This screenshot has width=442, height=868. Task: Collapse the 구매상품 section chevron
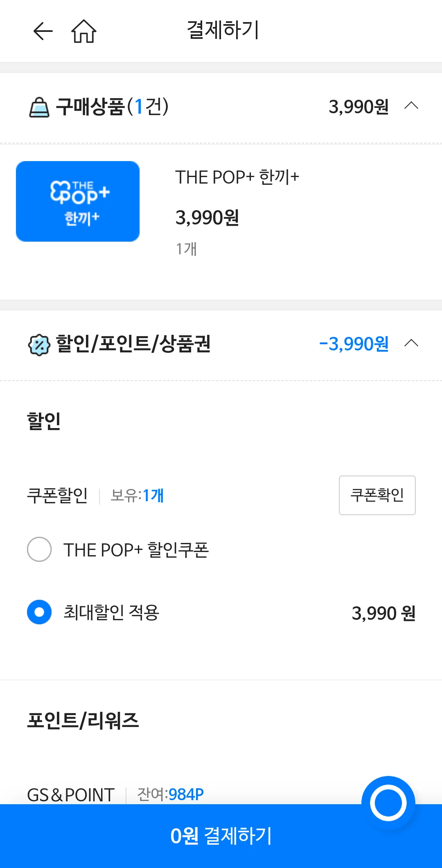click(411, 106)
